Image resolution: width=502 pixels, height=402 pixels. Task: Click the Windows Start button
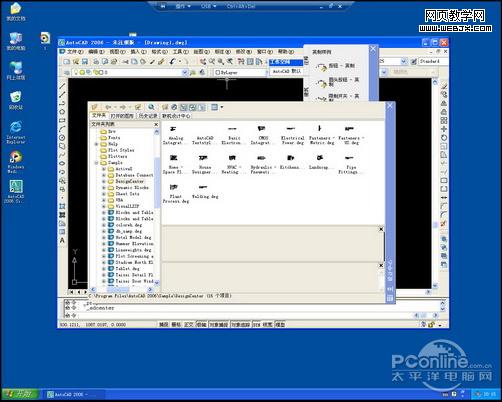point(21,394)
